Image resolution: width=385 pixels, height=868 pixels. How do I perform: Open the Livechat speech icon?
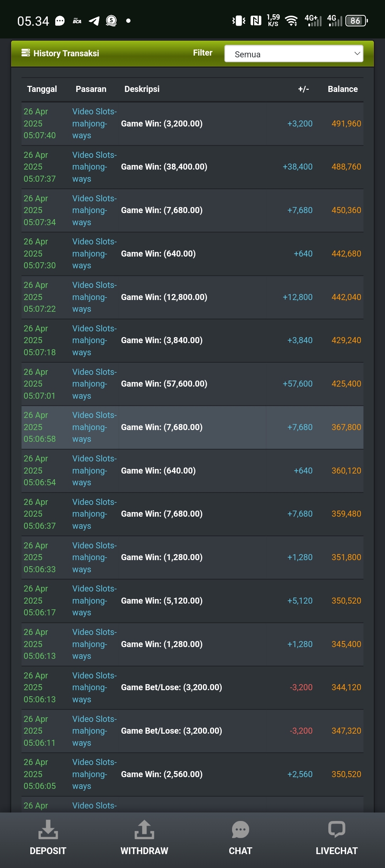click(337, 829)
